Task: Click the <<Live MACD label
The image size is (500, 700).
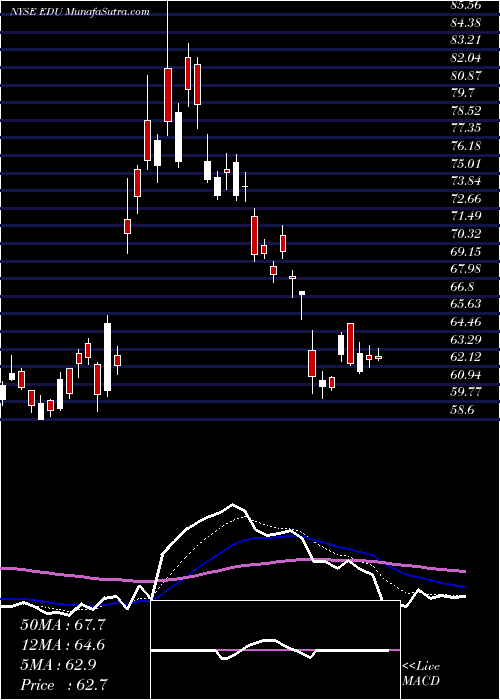Action: coord(422,674)
